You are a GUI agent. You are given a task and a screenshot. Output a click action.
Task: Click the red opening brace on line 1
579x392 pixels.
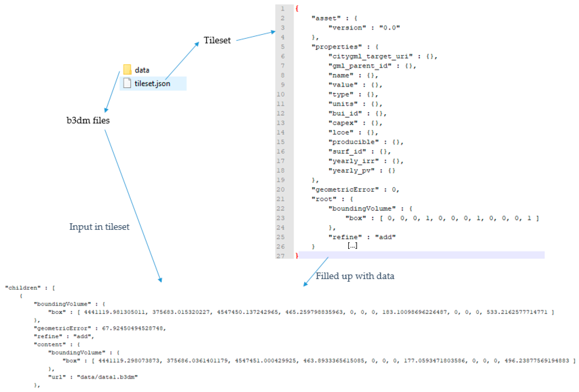tap(297, 9)
